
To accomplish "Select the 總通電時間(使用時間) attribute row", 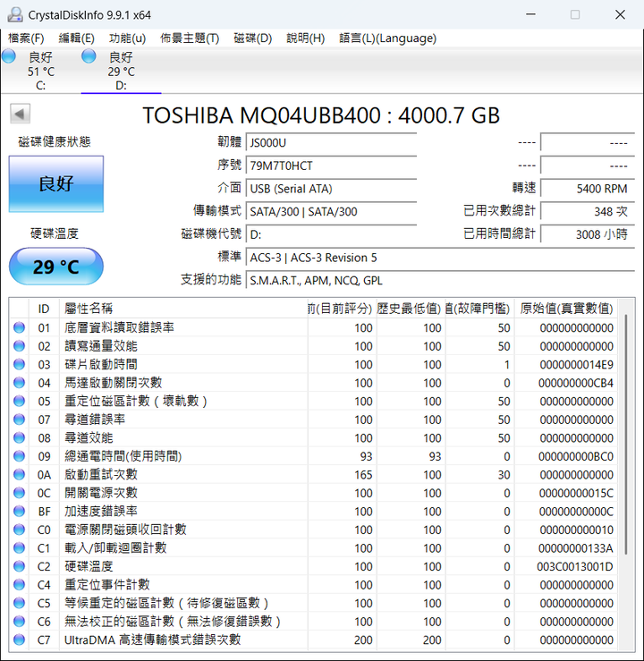I will pyautogui.click(x=313, y=456).
